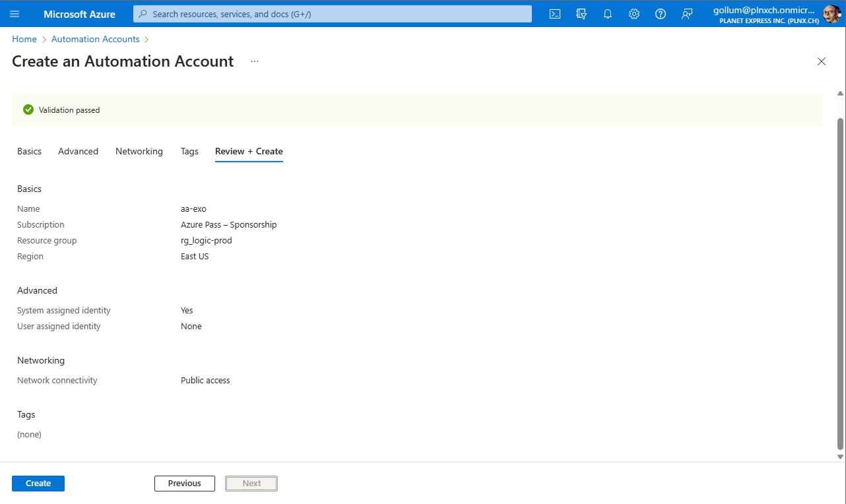This screenshot has width=846, height=504.
Task: Switch to the Tags tab
Action: coord(189,151)
